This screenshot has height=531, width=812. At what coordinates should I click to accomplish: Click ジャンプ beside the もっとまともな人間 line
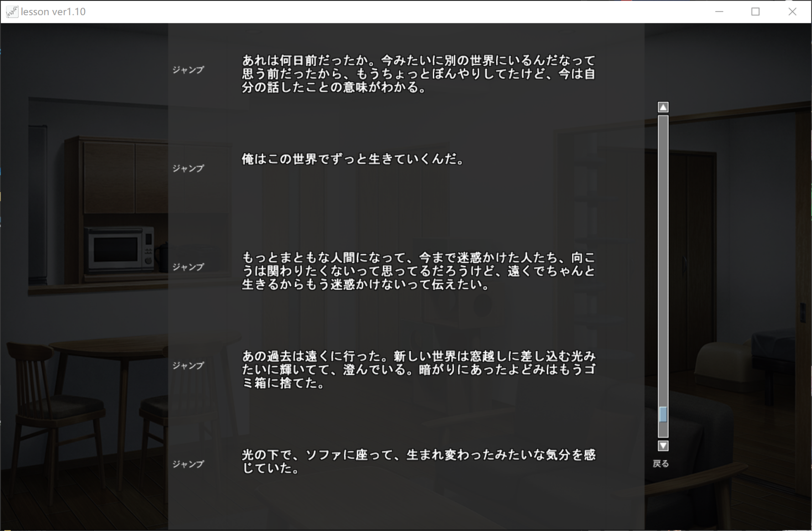(x=188, y=267)
